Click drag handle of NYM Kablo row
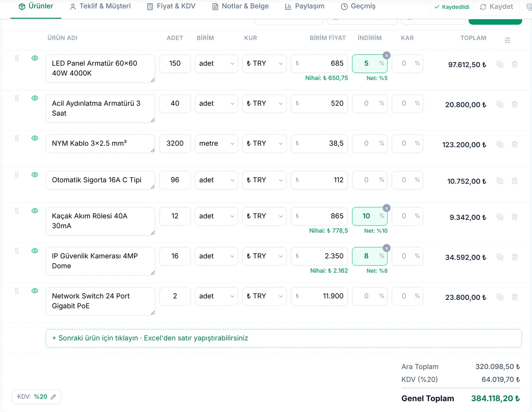 17,138
